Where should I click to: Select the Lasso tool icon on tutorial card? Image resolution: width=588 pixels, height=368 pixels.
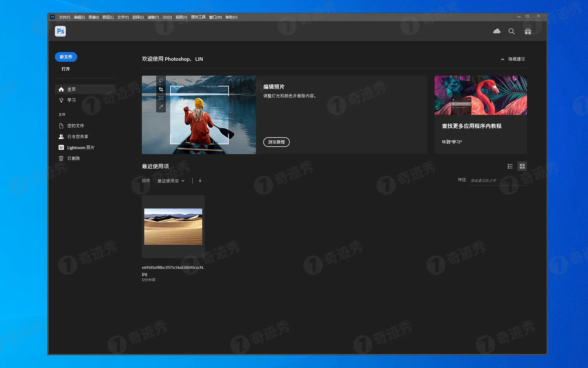[x=161, y=80]
